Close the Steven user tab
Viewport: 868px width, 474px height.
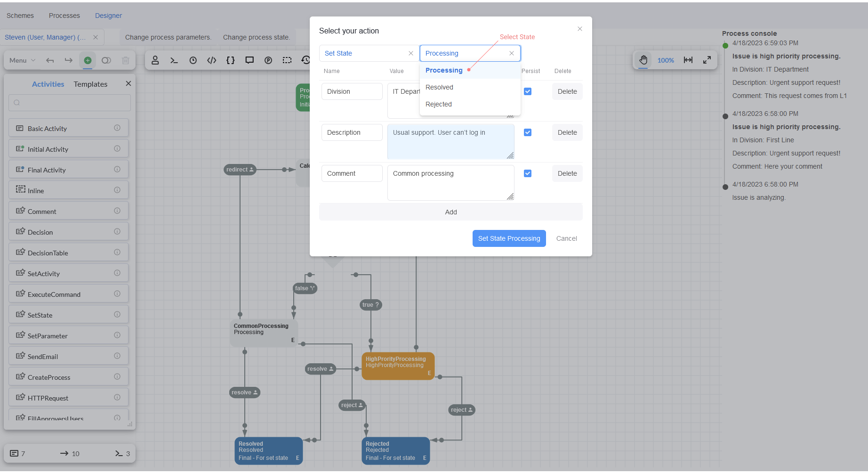point(96,37)
